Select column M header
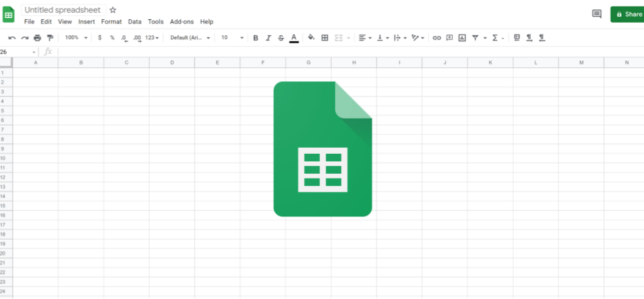This screenshot has height=299, width=644. (x=581, y=63)
